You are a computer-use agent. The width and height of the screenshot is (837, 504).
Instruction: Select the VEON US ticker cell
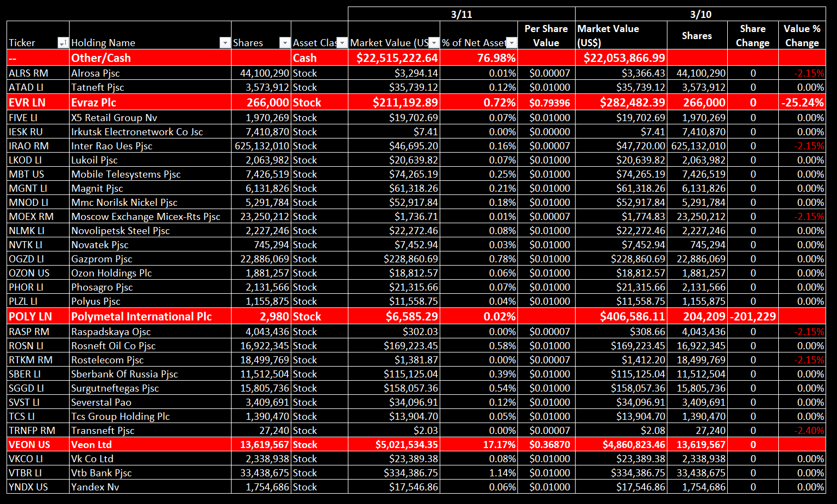pos(38,445)
